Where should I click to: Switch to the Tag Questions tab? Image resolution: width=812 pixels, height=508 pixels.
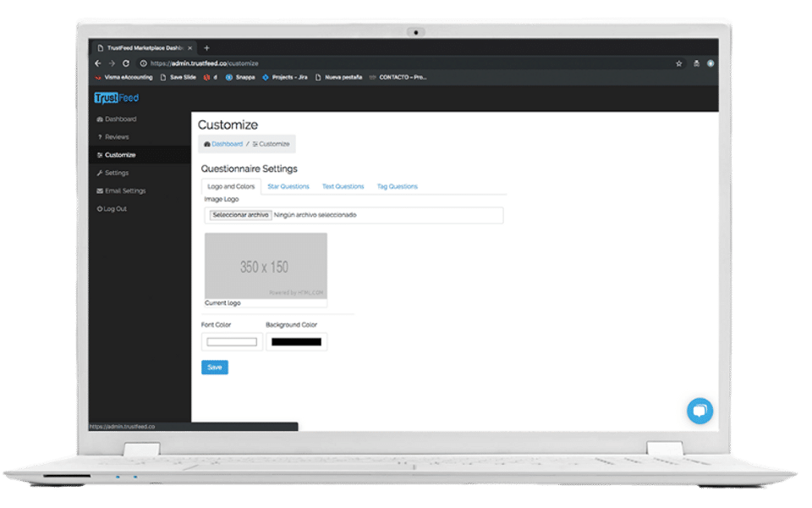coord(398,186)
